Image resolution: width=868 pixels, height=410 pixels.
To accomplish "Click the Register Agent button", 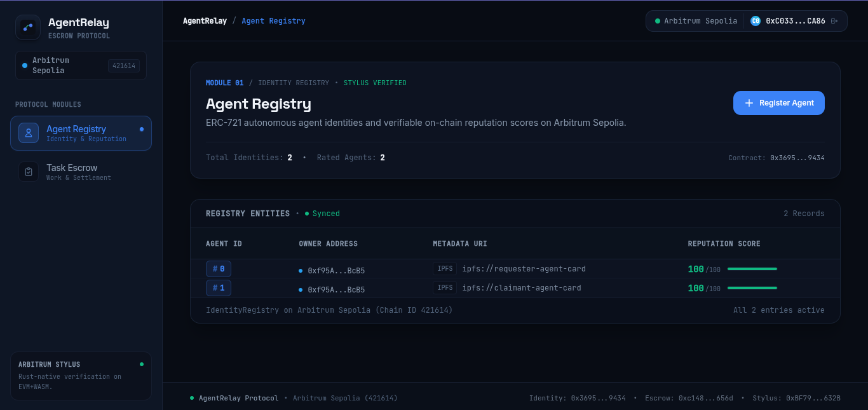I will [x=778, y=103].
